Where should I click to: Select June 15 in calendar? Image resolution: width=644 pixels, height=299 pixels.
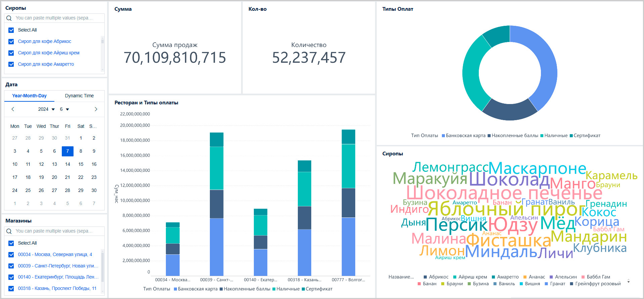coord(81,164)
